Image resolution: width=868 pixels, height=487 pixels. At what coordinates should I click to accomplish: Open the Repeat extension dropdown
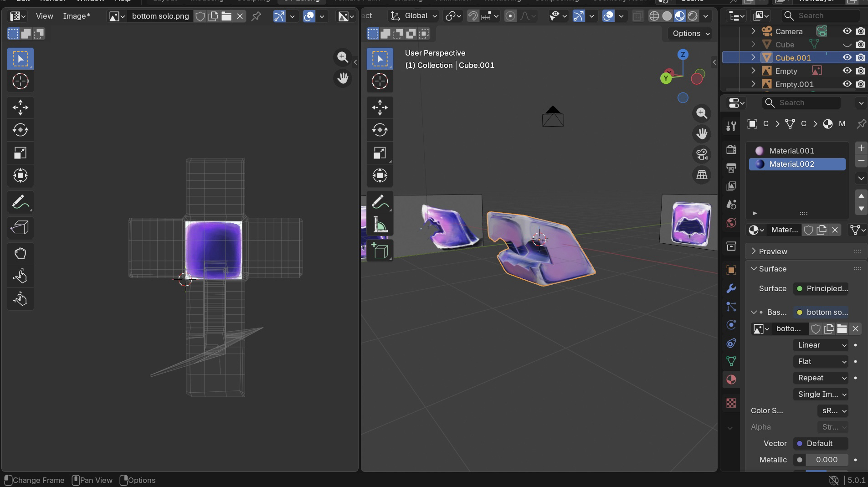(821, 378)
